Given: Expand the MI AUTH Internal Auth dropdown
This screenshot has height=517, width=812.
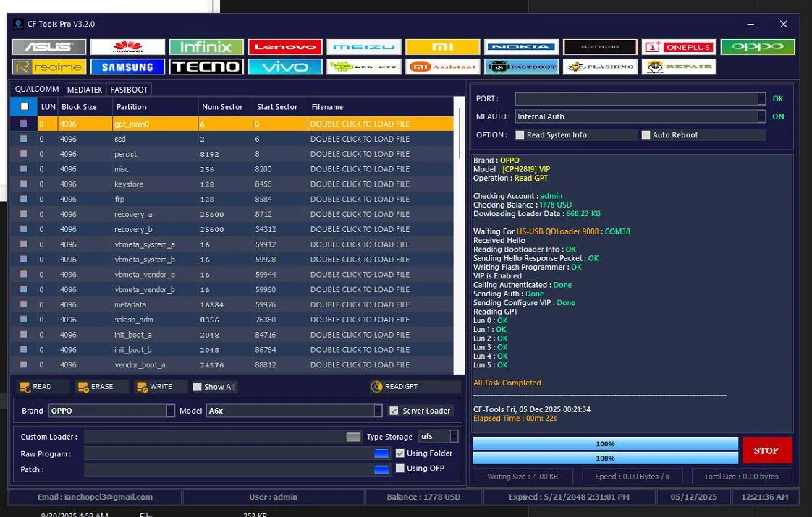Looking at the screenshot, I should (761, 116).
